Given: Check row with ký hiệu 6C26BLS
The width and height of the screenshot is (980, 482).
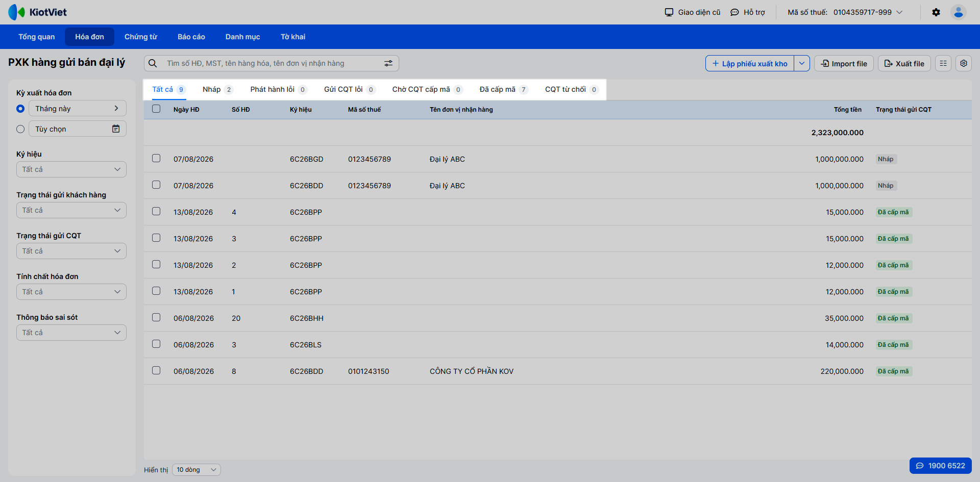Looking at the screenshot, I should click(156, 344).
